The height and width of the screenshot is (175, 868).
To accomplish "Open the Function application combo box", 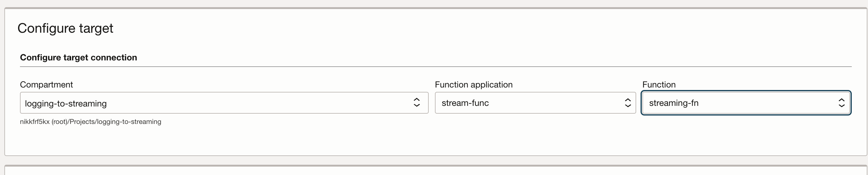I will coord(535,103).
